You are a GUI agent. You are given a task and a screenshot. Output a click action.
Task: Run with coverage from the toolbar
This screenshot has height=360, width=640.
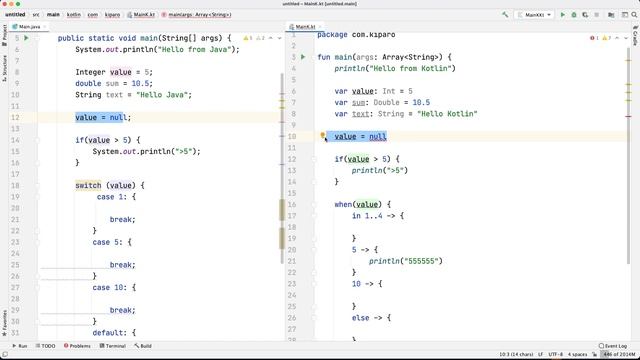(585, 15)
